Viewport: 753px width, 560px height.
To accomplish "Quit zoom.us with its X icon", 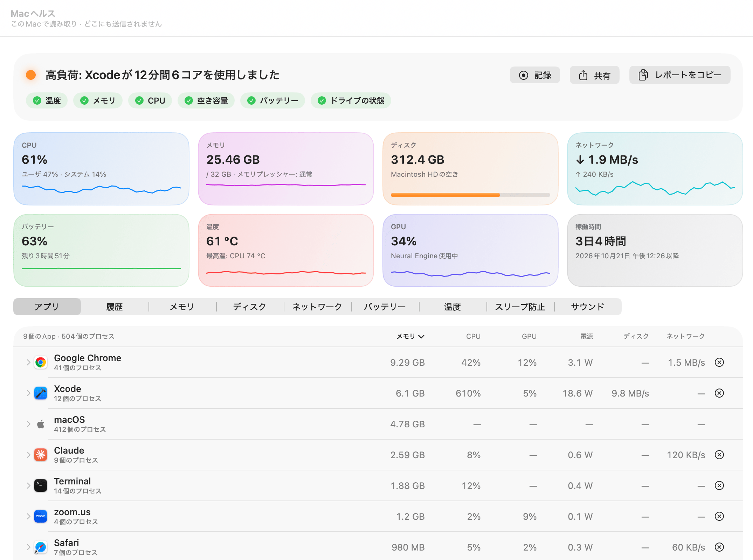I will (719, 516).
